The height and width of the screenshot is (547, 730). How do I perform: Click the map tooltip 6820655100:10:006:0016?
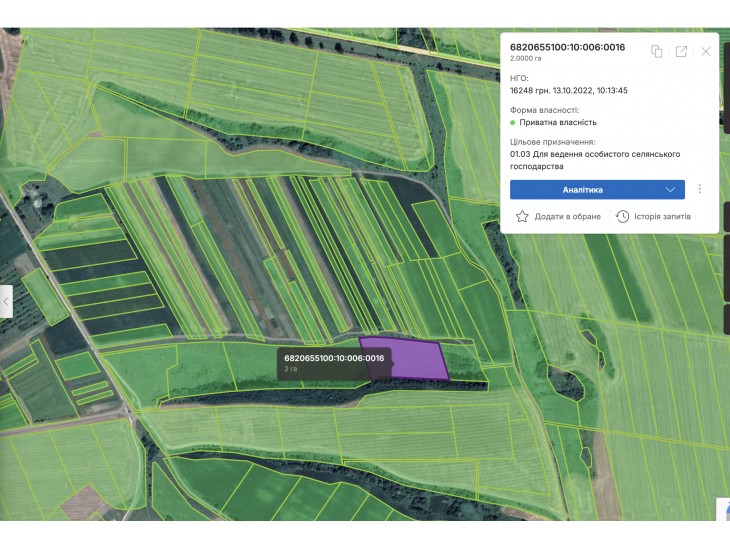click(334, 363)
